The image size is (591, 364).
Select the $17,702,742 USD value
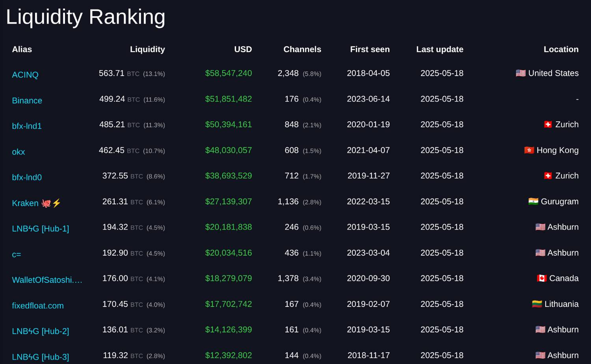[229, 304]
